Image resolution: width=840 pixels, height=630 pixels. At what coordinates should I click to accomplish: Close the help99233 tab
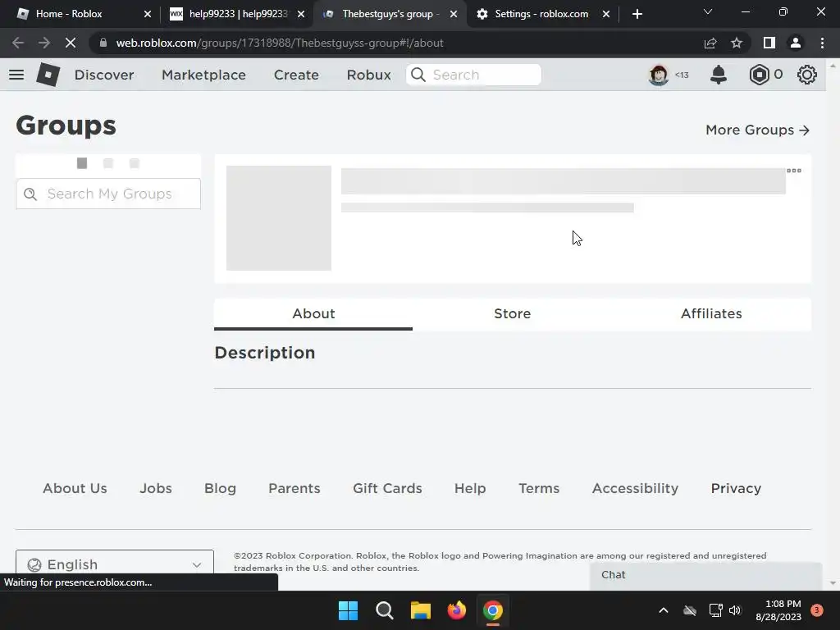[x=301, y=14]
